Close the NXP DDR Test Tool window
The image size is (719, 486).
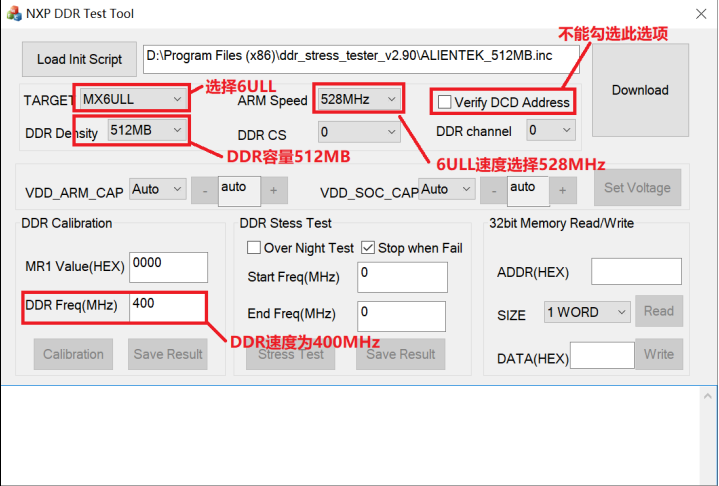701,14
